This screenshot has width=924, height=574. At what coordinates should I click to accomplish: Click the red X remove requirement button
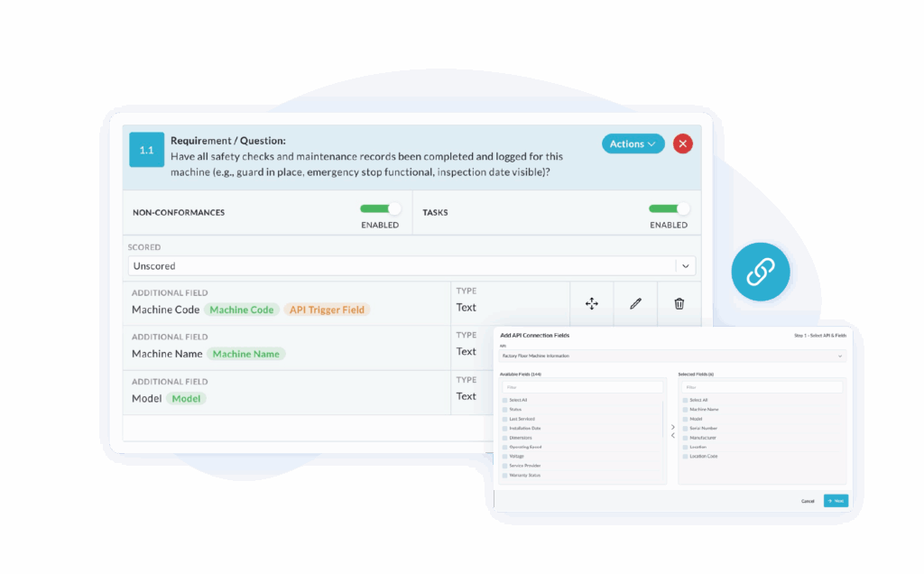[683, 143]
